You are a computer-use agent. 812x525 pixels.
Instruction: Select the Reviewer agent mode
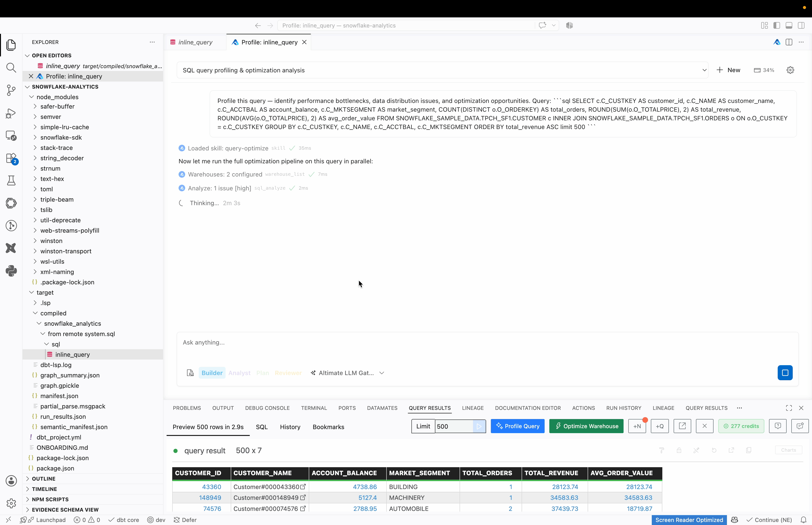[288, 373]
